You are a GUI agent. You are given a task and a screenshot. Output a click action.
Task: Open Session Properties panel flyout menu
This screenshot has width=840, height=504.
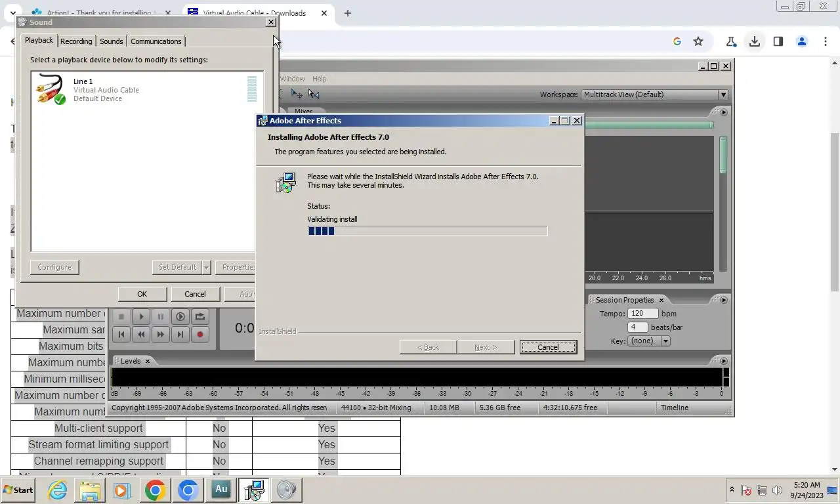coord(724,300)
